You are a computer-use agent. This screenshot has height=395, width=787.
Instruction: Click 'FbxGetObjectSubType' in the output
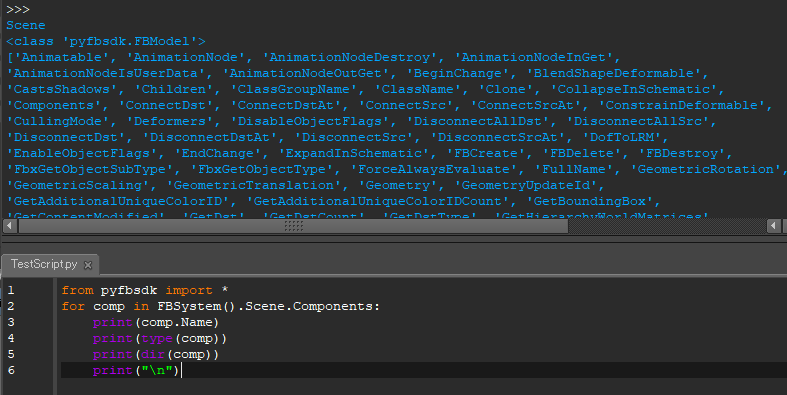[89, 169]
